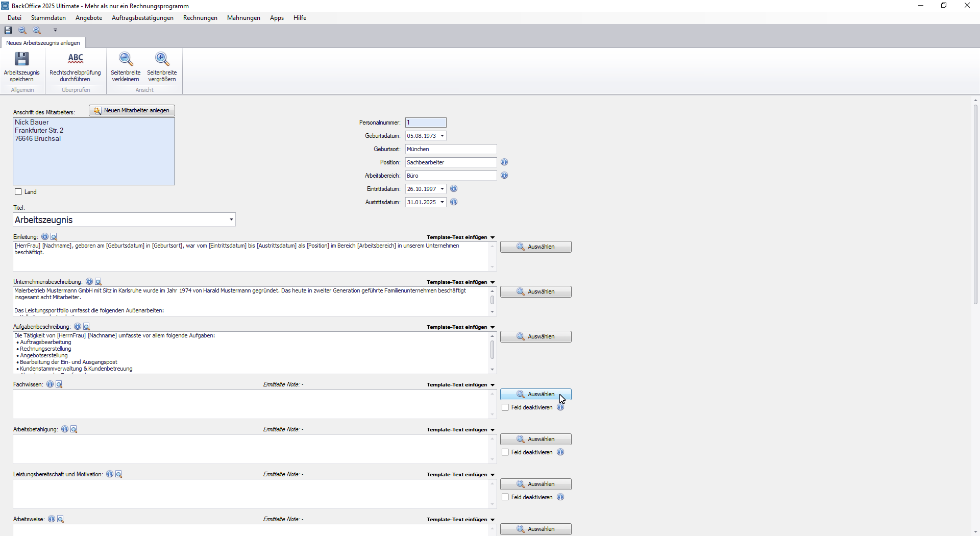Screen dimensions: 980x536
Task: Click Seitenbreite verkleinern zoom-out icon
Action: coord(126,67)
